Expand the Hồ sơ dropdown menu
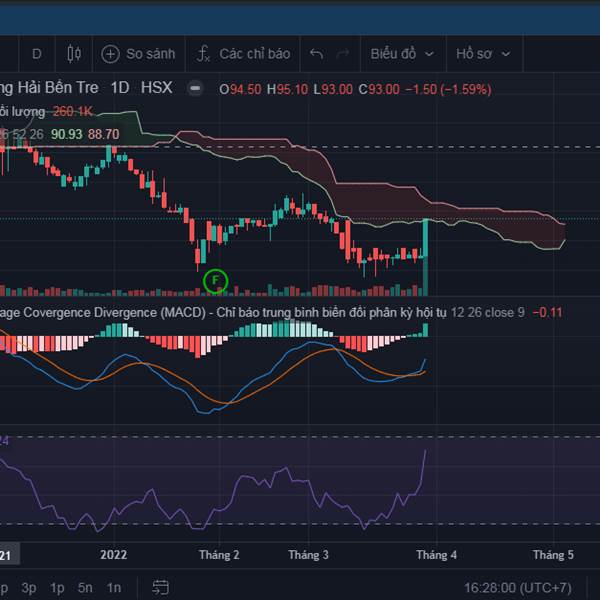Viewport: 600px width, 600px height. point(484,53)
